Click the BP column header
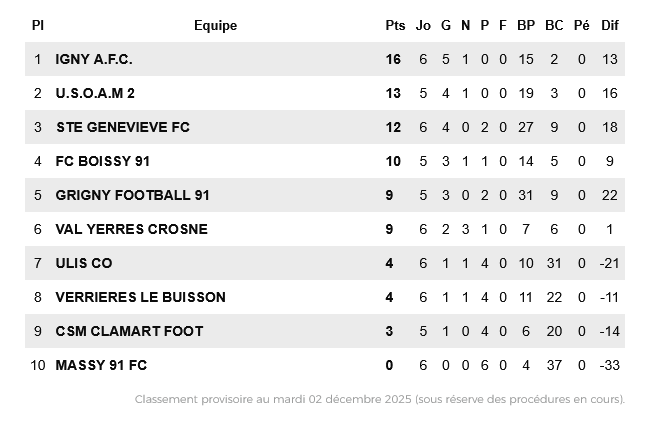 [x=526, y=25]
